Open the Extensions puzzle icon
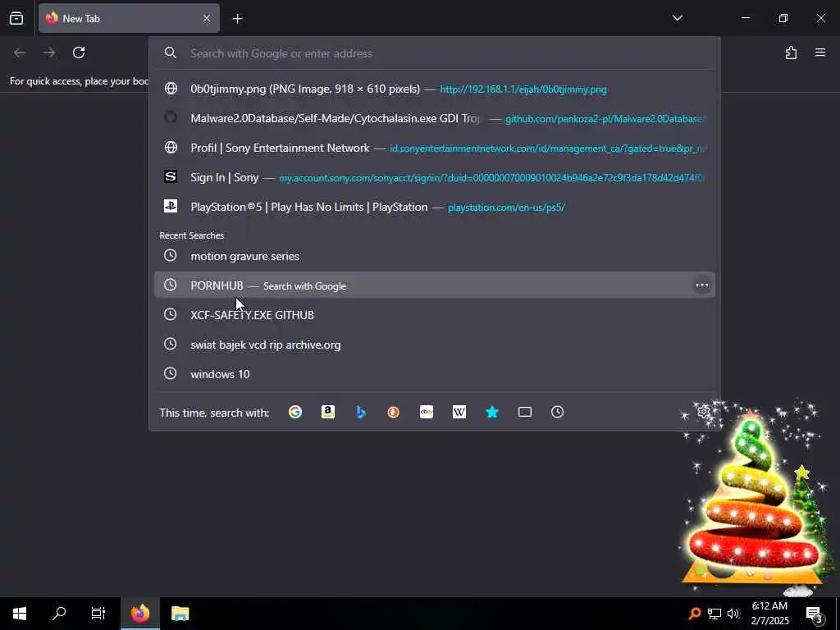 click(791, 52)
